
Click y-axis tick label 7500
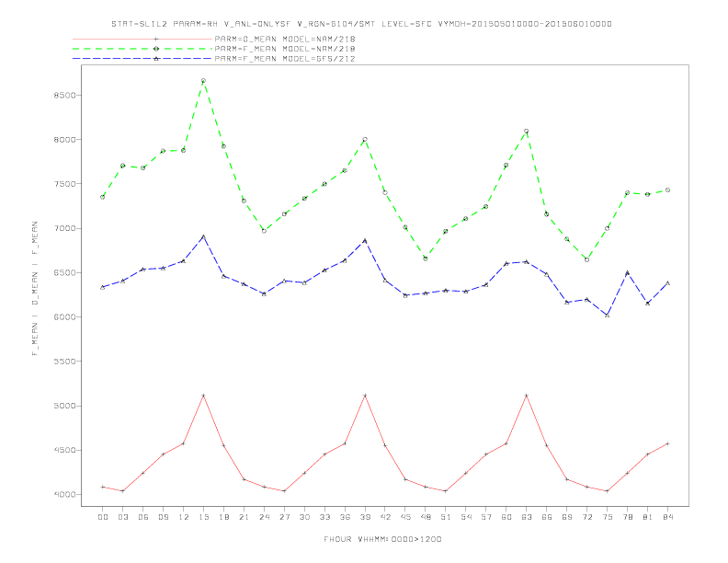pos(64,184)
